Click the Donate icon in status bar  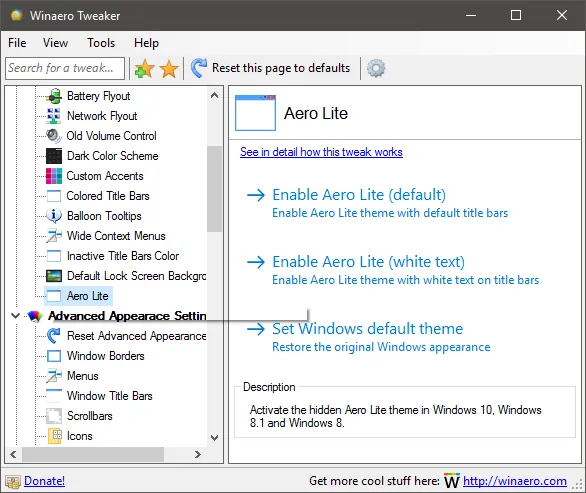pyautogui.click(x=13, y=481)
